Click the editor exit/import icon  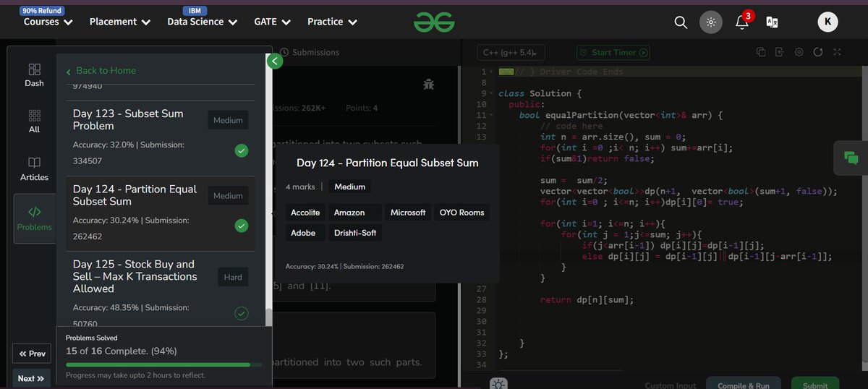(x=780, y=52)
